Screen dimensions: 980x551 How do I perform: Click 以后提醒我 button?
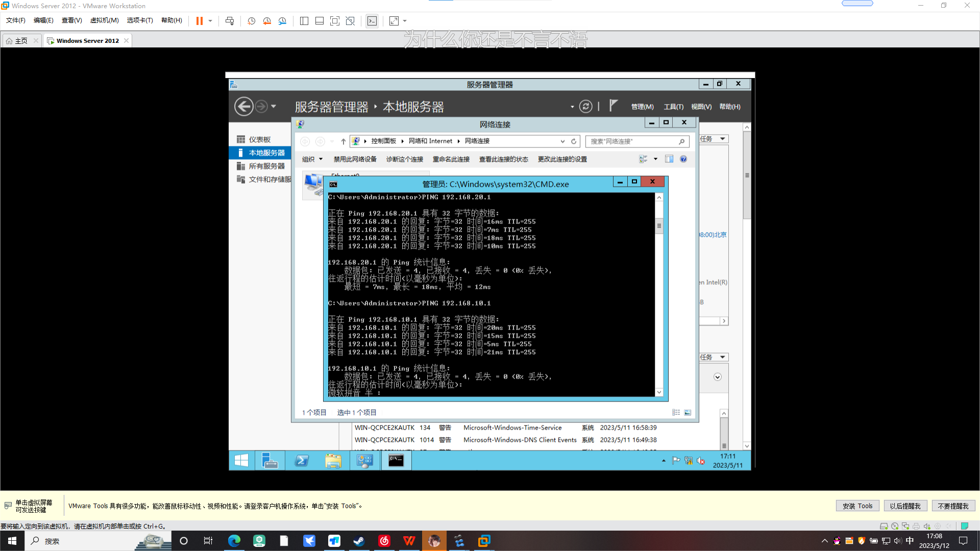click(x=905, y=506)
